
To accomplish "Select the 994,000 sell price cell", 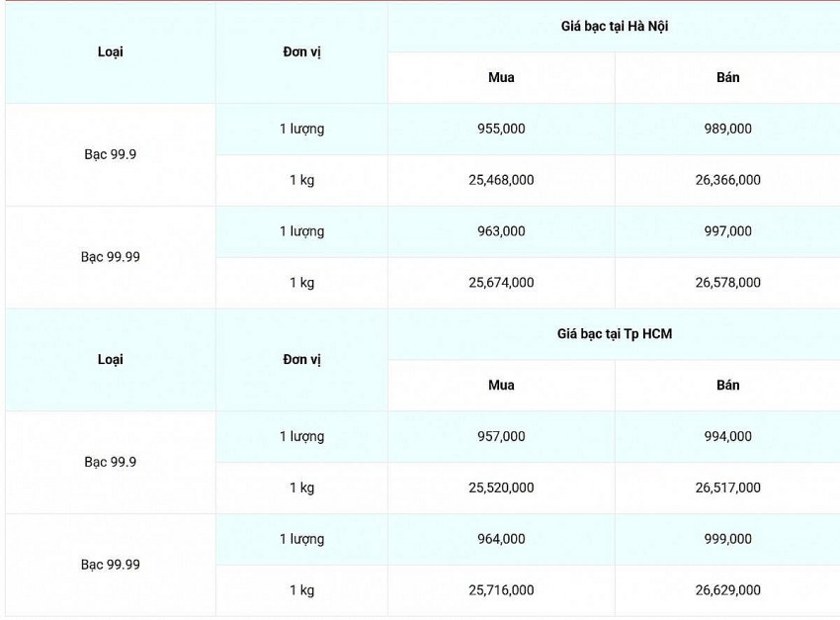I will [x=727, y=436].
